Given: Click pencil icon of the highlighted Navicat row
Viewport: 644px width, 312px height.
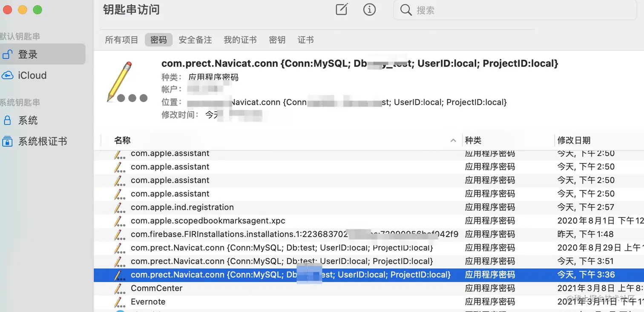Looking at the screenshot, I should point(119,275).
